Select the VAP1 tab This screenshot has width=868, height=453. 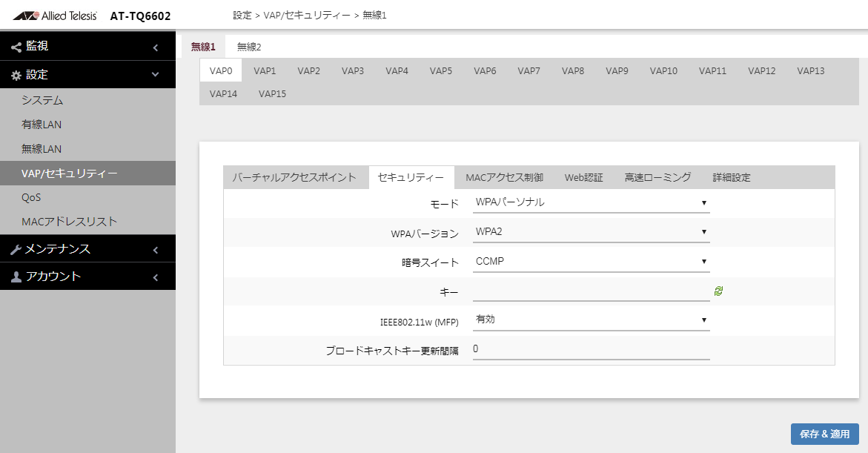pyautogui.click(x=265, y=71)
